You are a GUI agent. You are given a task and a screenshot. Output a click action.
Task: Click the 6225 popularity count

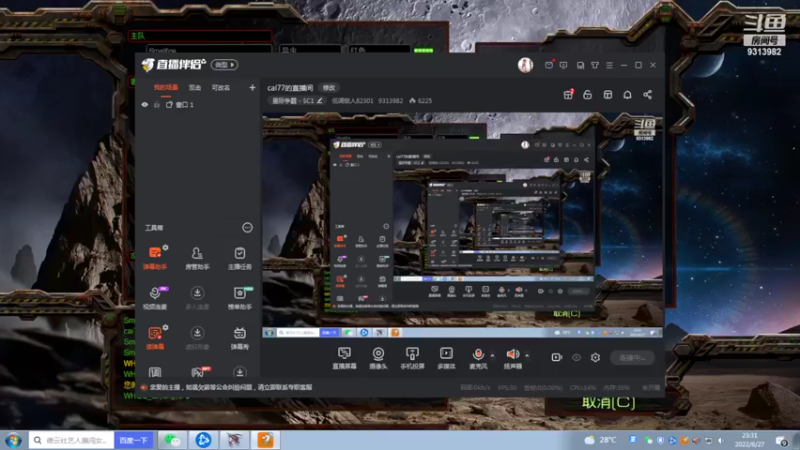click(420, 101)
